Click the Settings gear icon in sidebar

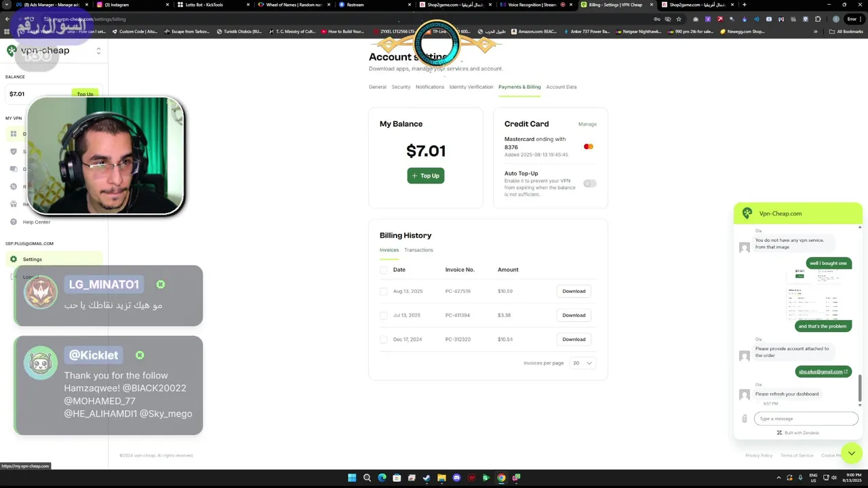point(14,259)
